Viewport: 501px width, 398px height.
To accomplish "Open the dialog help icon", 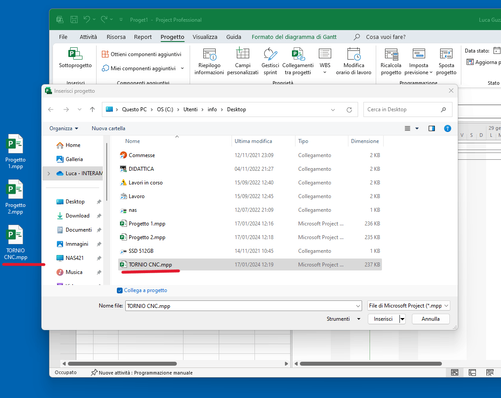I will click(447, 128).
